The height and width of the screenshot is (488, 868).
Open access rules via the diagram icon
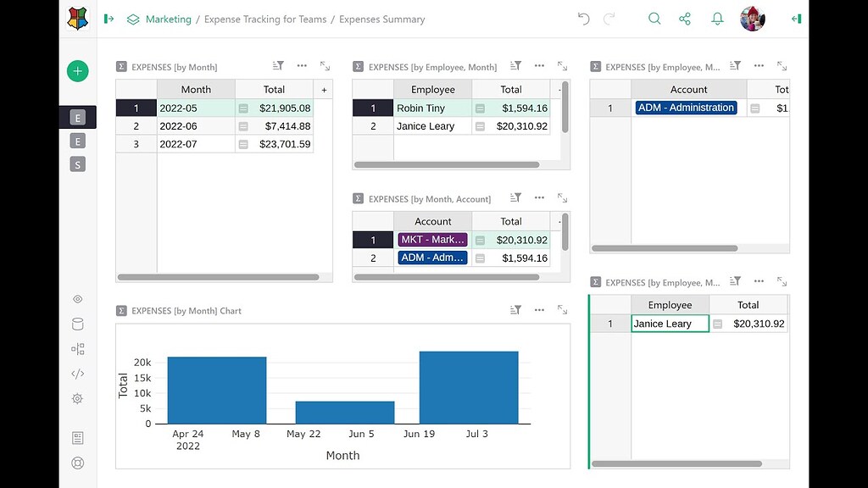click(x=77, y=348)
